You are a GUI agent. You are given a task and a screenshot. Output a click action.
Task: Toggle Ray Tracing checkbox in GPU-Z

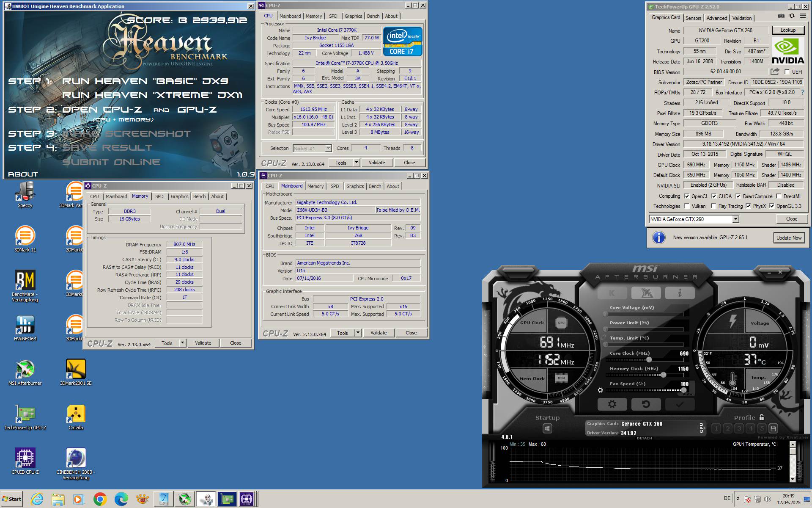pyautogui.click(x=713, y=206)
